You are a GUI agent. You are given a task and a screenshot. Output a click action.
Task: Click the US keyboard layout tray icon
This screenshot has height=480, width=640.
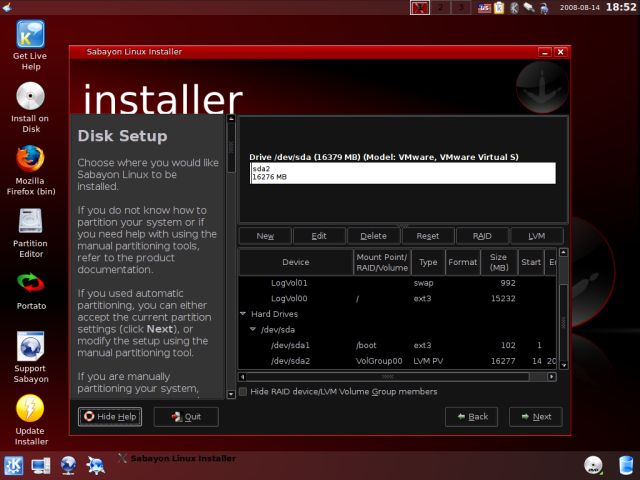[x=484, y=8]
